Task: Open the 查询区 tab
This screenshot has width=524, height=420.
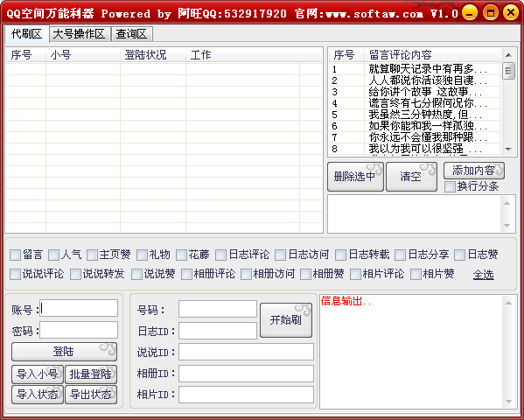Action: tap(132, 34)
